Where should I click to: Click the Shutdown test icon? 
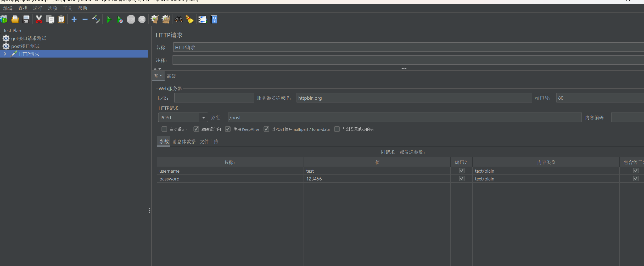pos(142,19)
